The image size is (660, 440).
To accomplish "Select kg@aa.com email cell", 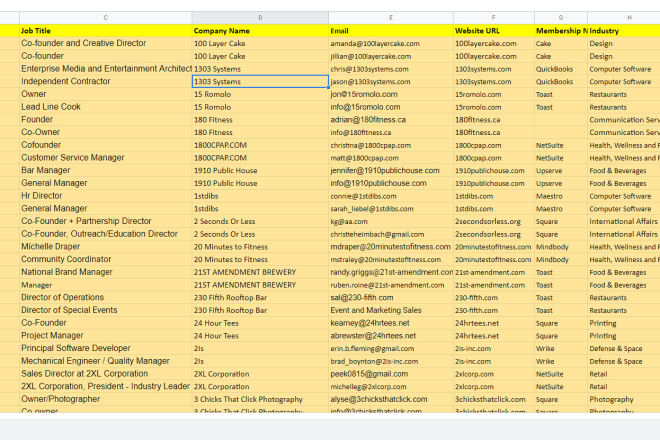I will click(x=391, y=221).
